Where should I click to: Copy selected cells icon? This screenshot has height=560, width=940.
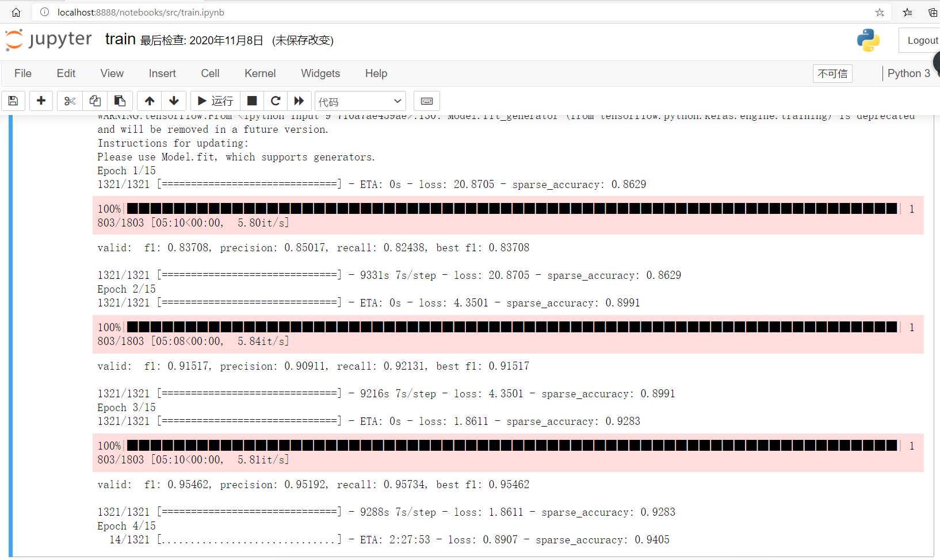pyautogui.click(x=95, y=101)
